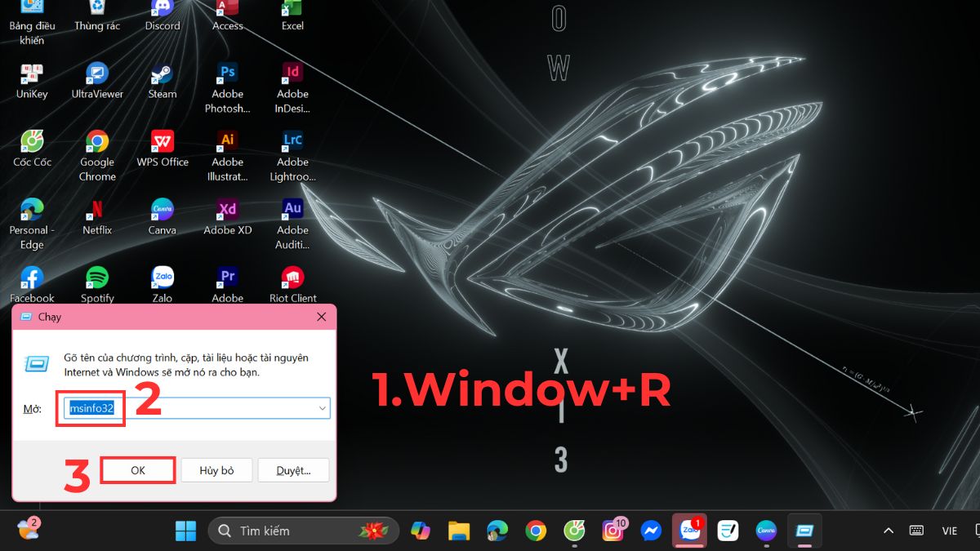Launch Copilot from the taskbar
Image resolution: width=980 pixels, height=551 pixels.
point(421,531)
